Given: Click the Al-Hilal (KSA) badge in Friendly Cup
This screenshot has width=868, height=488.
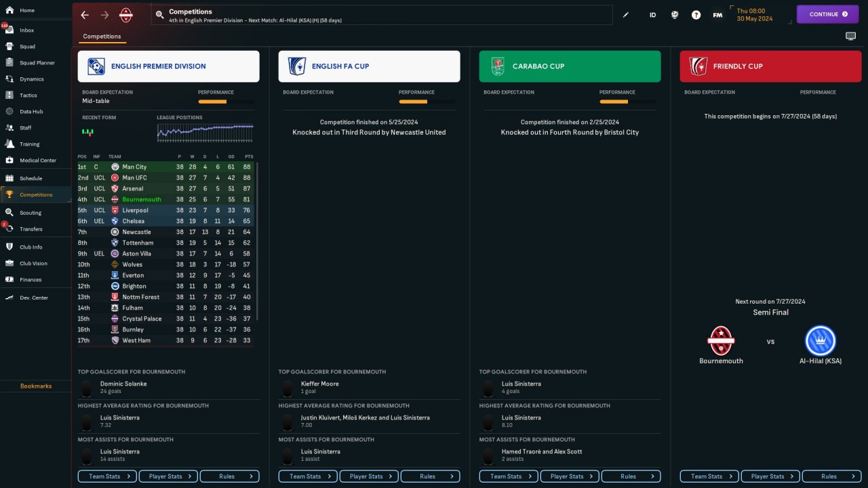Looking at the screenshot, I should click(821, 341).
